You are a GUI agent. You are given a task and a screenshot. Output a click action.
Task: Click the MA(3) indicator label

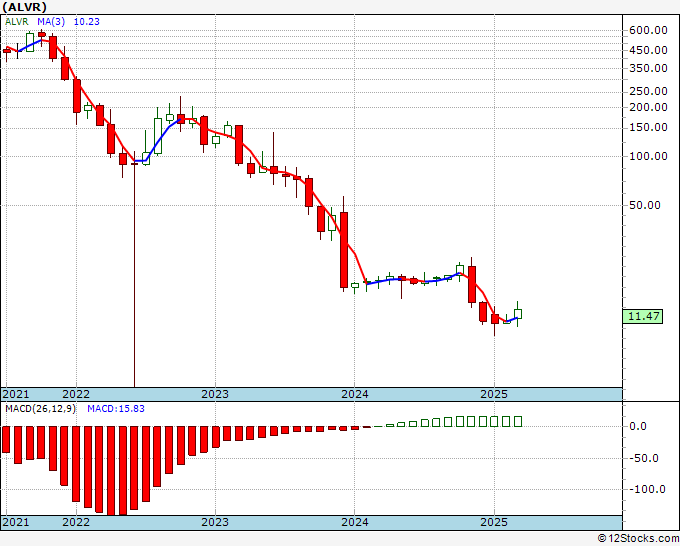[51, 22]
